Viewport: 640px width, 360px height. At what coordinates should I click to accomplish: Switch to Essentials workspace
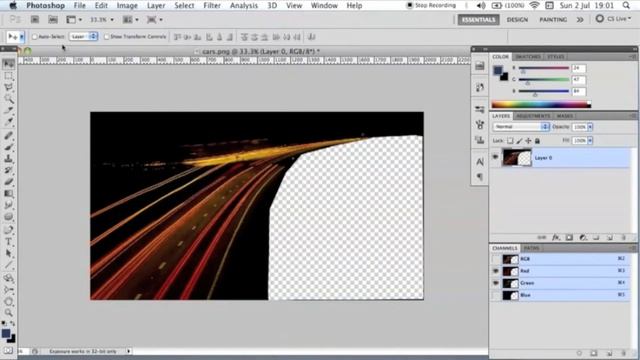[478, 20]
